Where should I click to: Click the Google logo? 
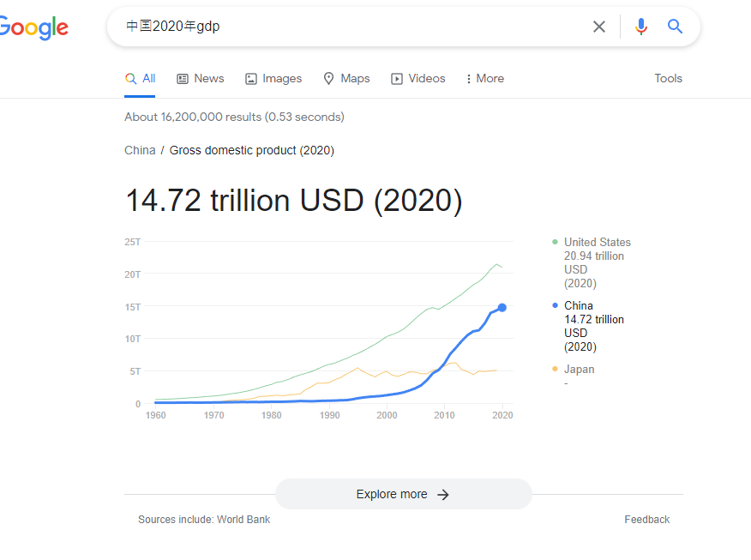pyautogui.click(x=33, y=27)
